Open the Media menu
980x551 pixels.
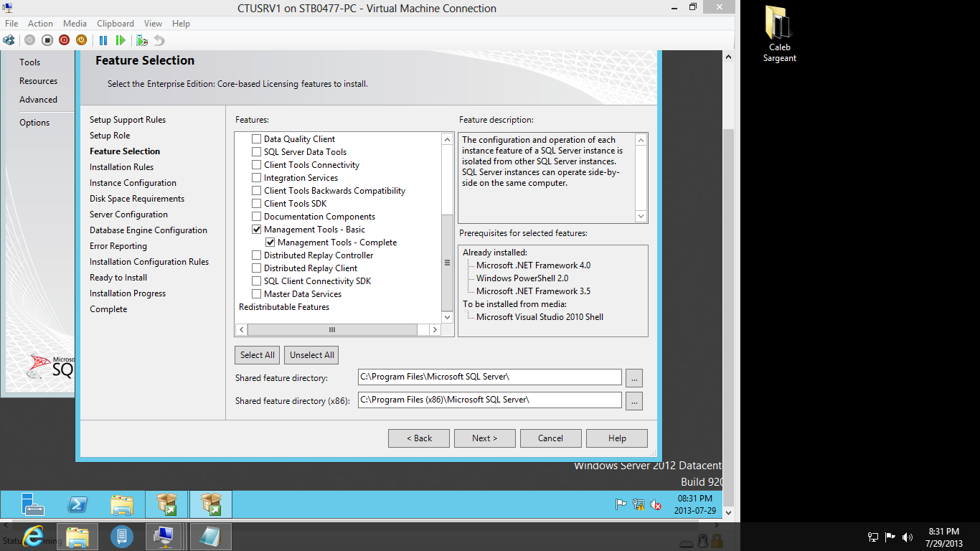pos(75,24)
